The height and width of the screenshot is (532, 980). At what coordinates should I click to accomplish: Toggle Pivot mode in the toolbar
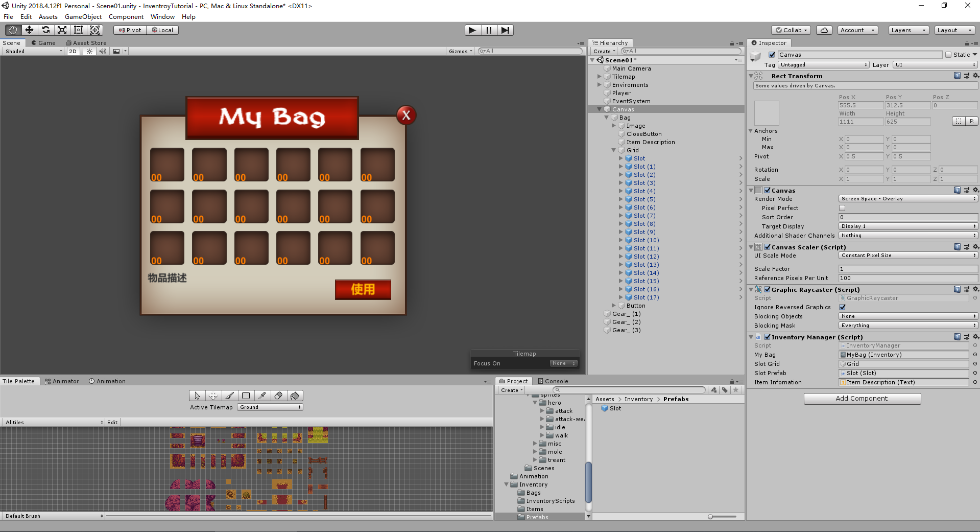[129, 30]
